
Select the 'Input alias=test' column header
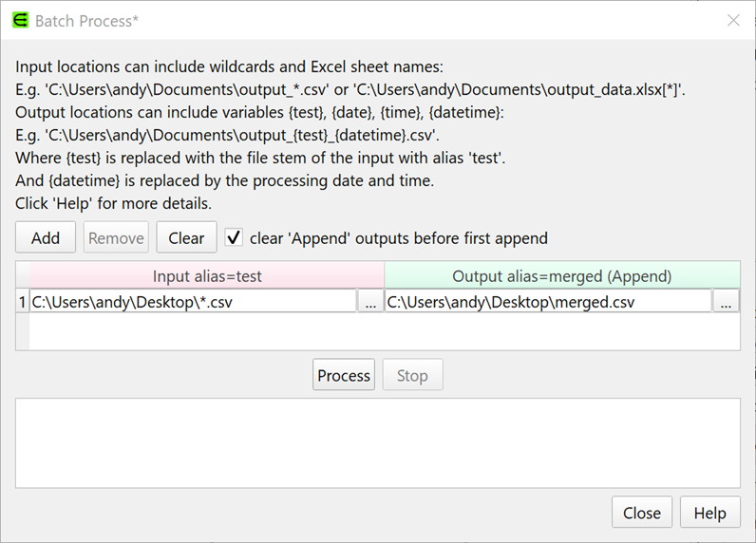(x=207, y=276)
